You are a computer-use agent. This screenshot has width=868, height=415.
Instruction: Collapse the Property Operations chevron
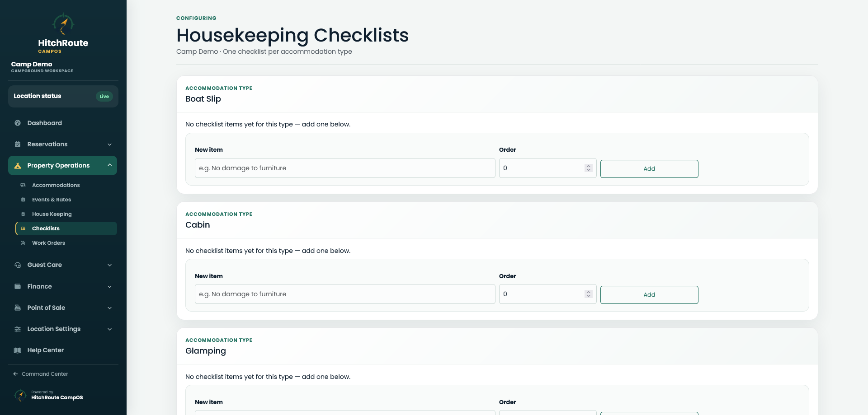pyautogui.click(x=109, y=165)
